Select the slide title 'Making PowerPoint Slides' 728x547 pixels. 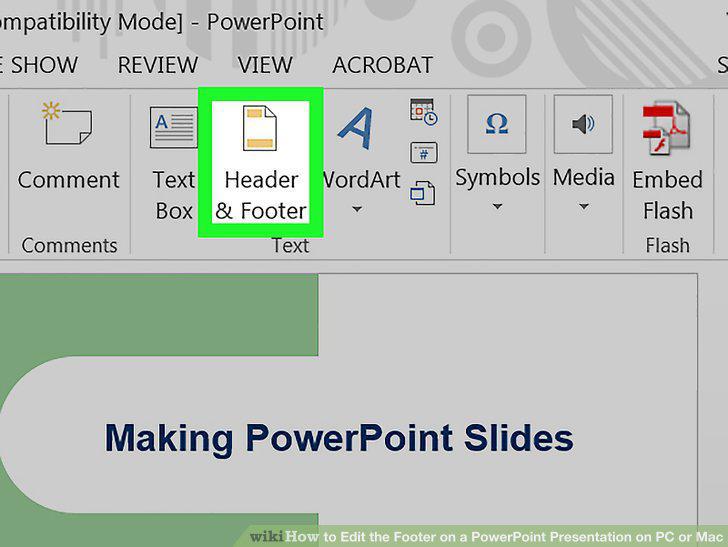click(339, 438)
